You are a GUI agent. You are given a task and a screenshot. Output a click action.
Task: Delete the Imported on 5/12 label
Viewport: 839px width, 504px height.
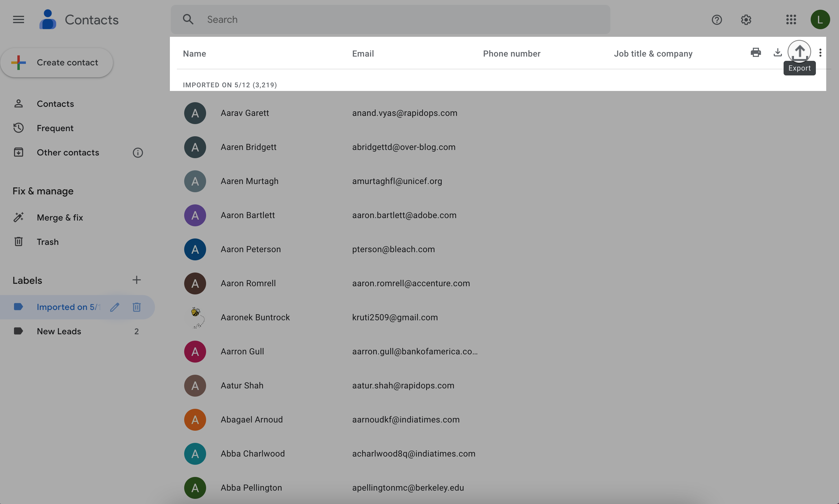tap(136, 307)
